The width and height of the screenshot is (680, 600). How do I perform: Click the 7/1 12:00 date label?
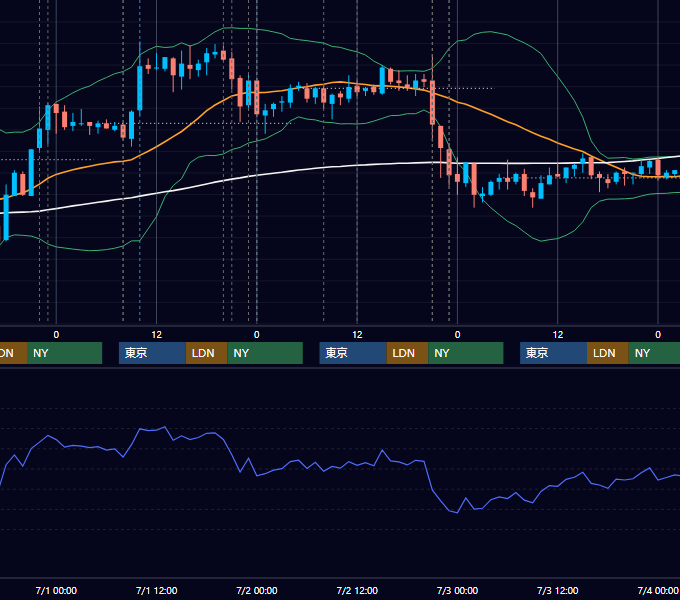157,590
